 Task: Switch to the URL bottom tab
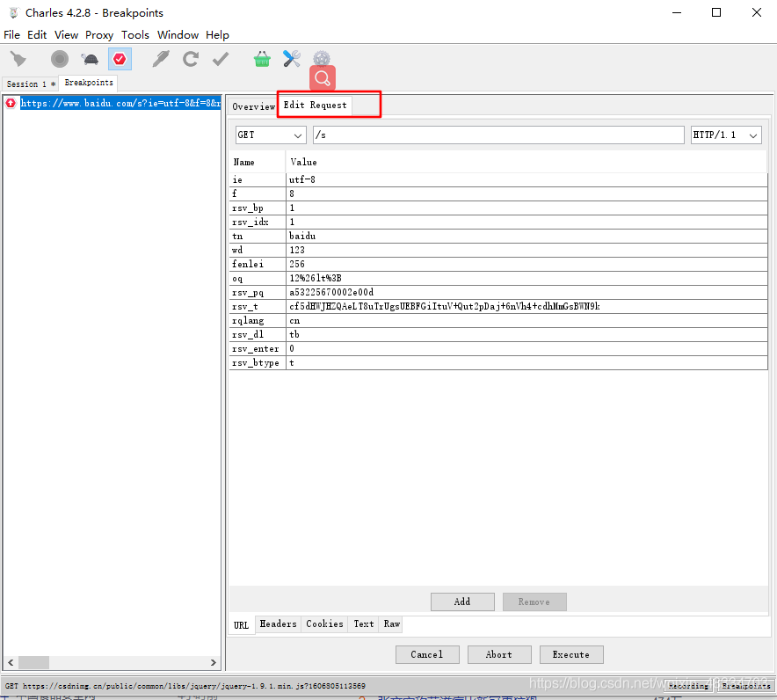[x=242, y=625]
